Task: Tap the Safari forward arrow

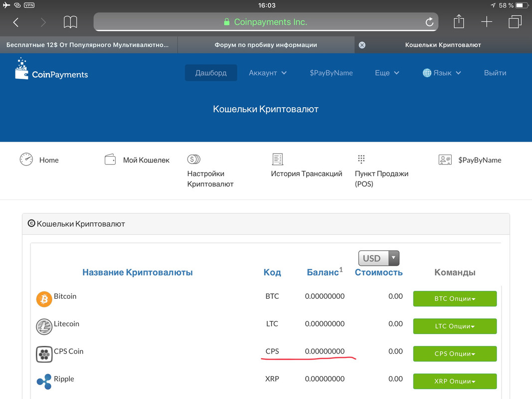Action: [43, 22]
